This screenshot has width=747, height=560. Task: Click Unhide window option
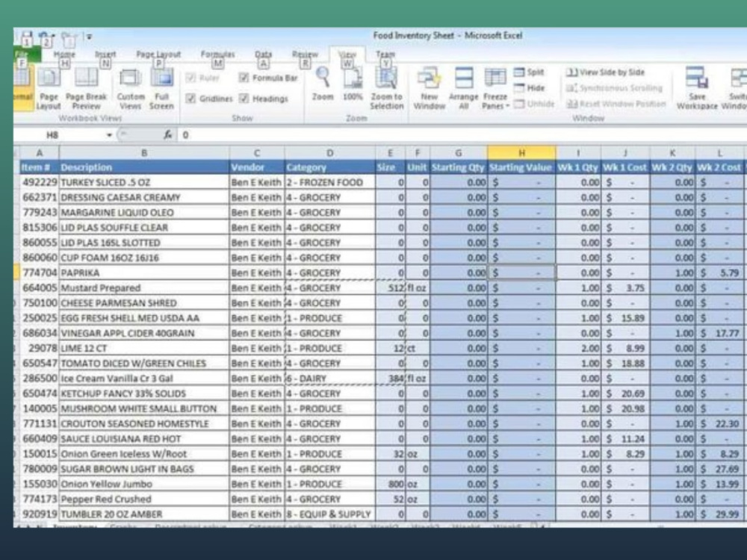pos(534,104)
